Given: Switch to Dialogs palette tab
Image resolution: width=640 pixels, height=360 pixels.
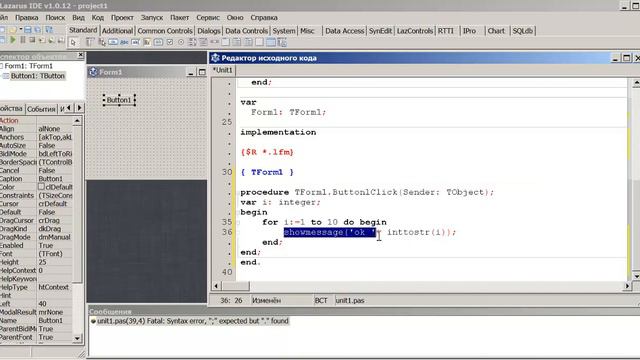Looking at the screenshot, I should 209,31.
